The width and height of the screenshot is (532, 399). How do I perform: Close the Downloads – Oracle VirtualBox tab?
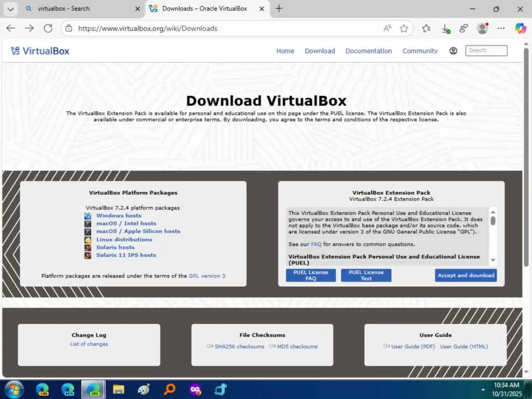[262, 9]
